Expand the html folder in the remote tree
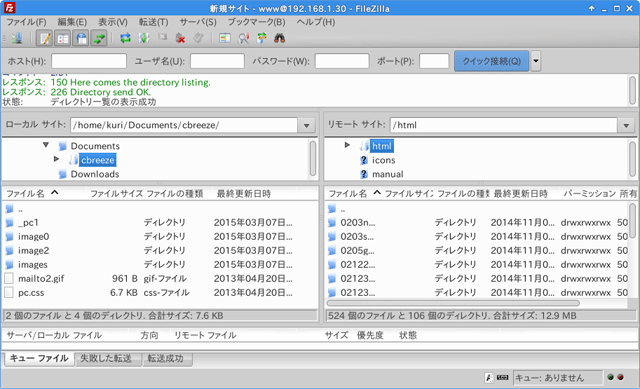Image resolution: width=640 pixels, height=389 pixels. (x=347, y=145)
